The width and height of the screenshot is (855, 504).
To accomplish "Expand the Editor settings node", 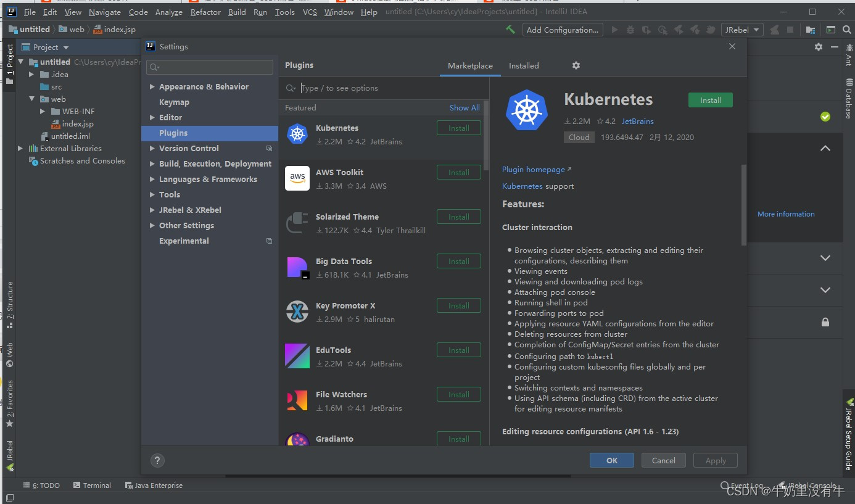I will (x=152, y=118).
